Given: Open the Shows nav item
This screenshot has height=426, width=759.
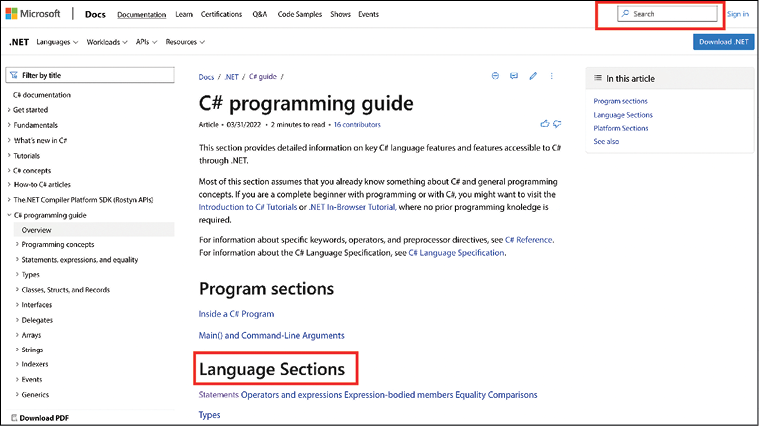Looking at the screenshot, I should 340,15.
